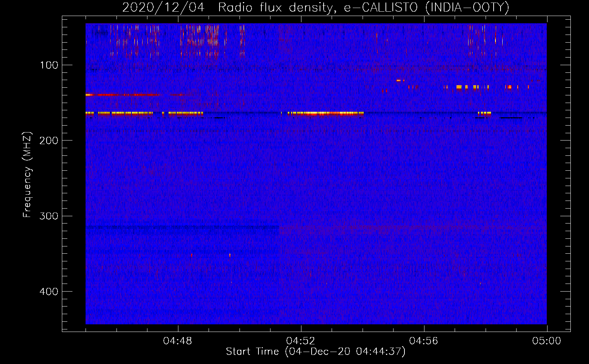
Task: Click the date '2020/12/04' in the title
Action: (x=163, y=7)
